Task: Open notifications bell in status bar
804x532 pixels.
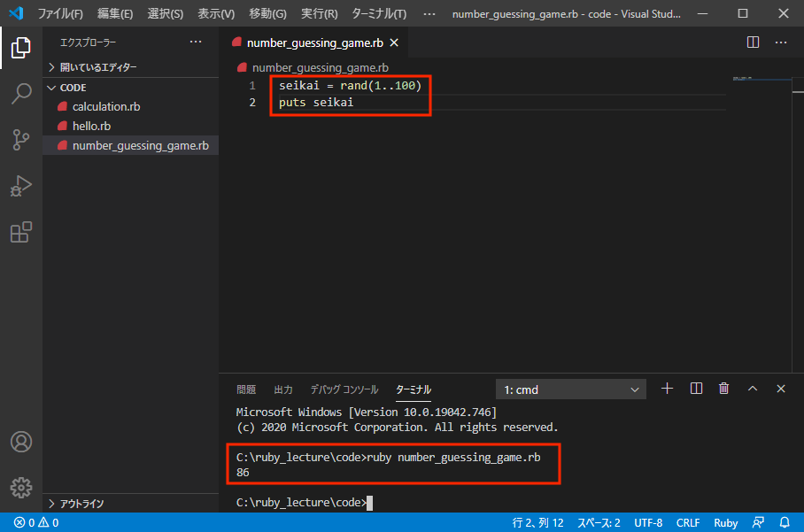Action: [785, 522]
